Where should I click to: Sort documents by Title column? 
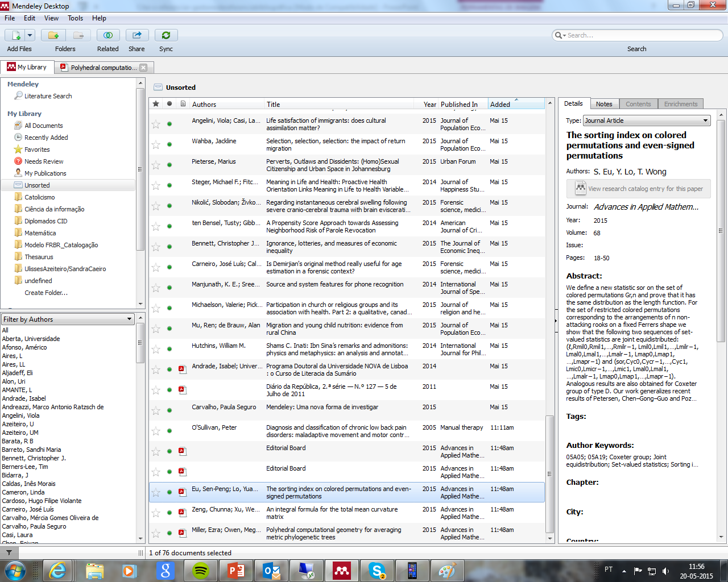click(340, 104)
